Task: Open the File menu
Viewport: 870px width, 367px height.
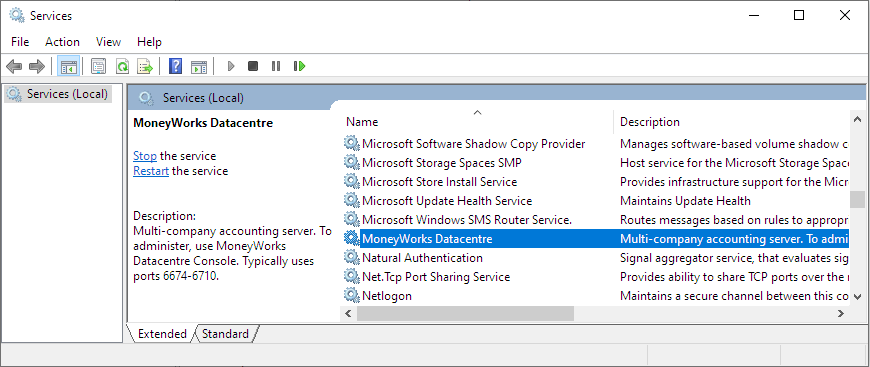Action: [20, 42]
